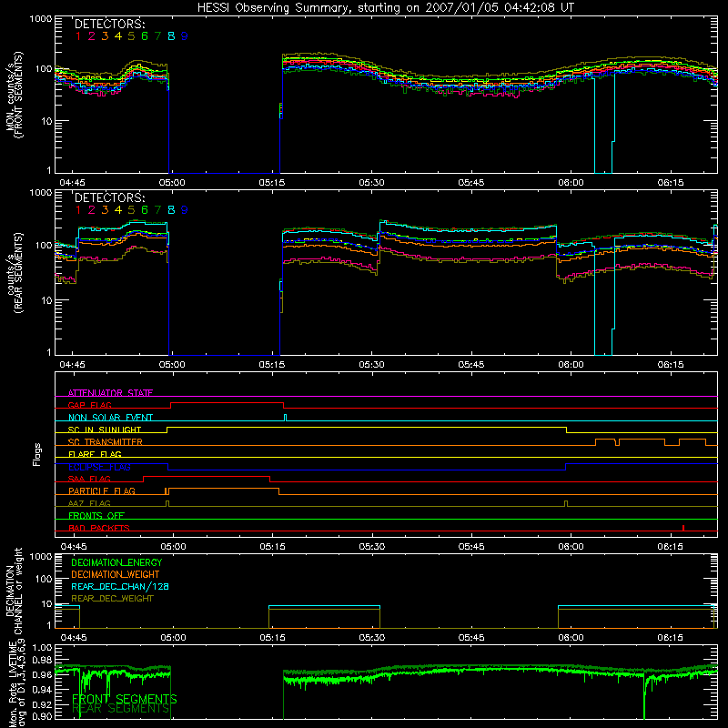Click DETECTORS: label in rear segments panel
728x728 pixels.
[109, 197]
